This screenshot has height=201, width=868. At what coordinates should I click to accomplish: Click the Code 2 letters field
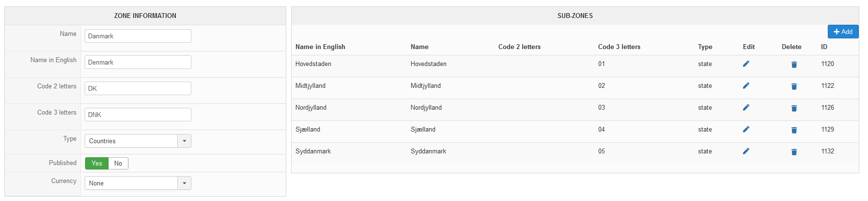click(x=138, y=88)
